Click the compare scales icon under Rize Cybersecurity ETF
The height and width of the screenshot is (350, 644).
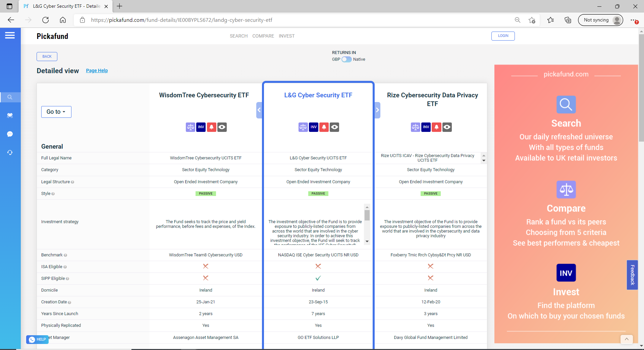point(416,127)
